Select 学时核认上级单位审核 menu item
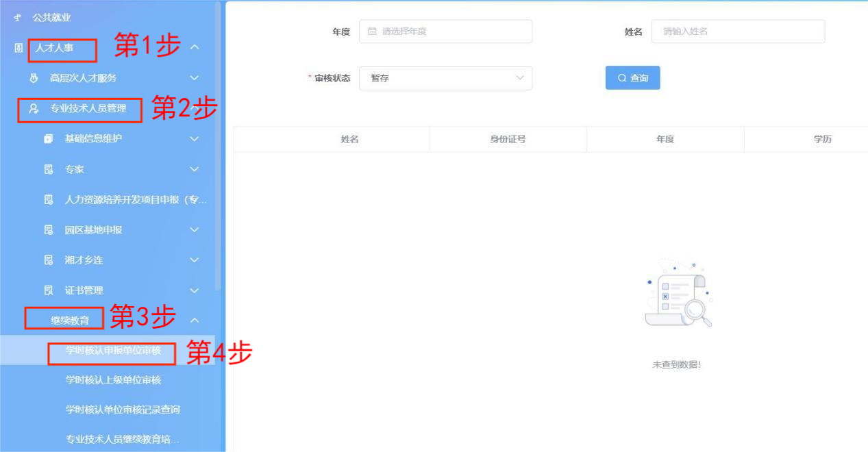 pyautogui.click(x=113, y=379)
